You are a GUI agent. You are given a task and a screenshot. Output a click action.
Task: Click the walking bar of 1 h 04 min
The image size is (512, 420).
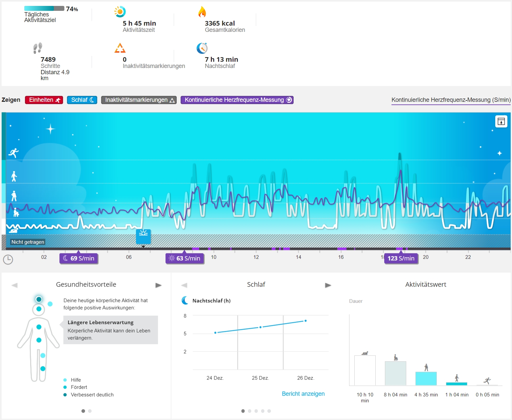click(x=456, y=384)
